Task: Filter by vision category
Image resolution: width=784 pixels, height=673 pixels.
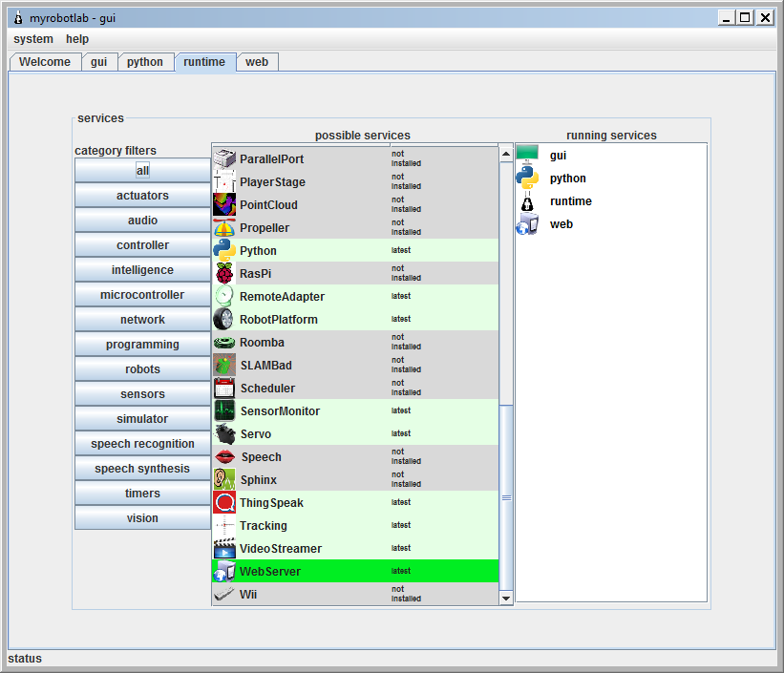Action: [x=142, y=518]
